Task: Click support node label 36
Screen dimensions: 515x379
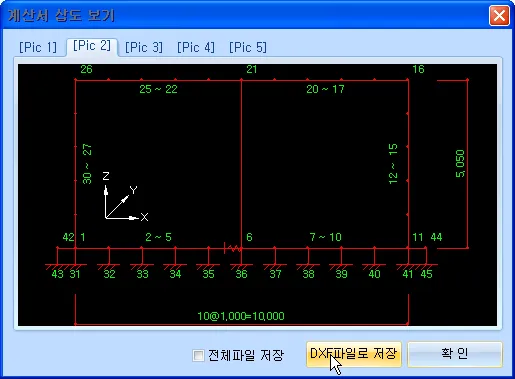Action: coord(241,274)
